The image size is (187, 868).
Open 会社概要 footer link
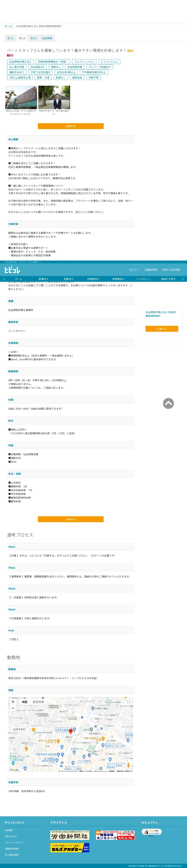pos(9,830)
